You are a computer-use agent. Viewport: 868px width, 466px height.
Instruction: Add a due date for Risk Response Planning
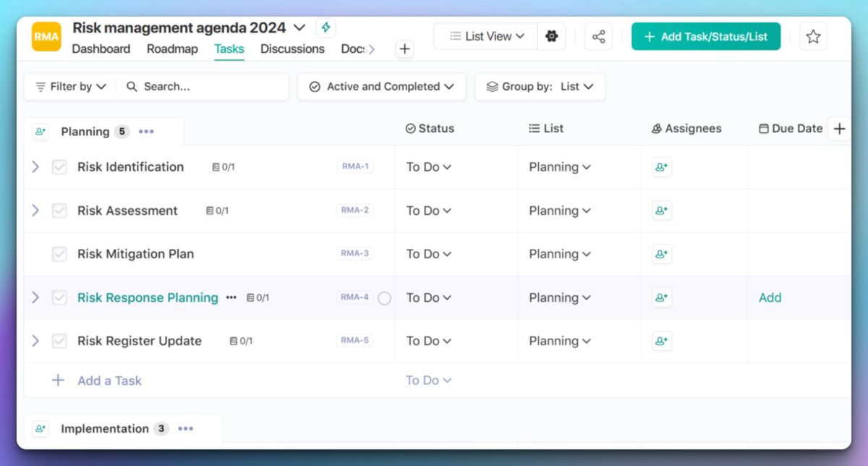770,297
